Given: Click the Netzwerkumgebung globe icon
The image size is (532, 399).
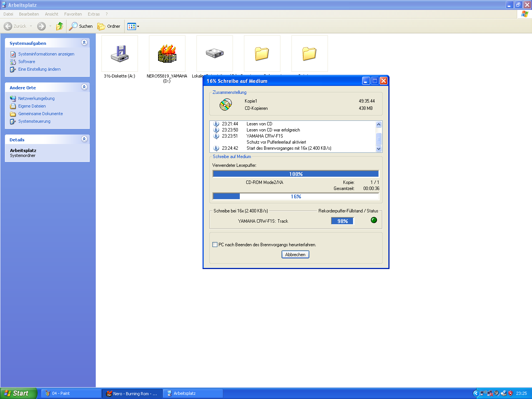Looking at the screenshot, I should tap(13, 98).
